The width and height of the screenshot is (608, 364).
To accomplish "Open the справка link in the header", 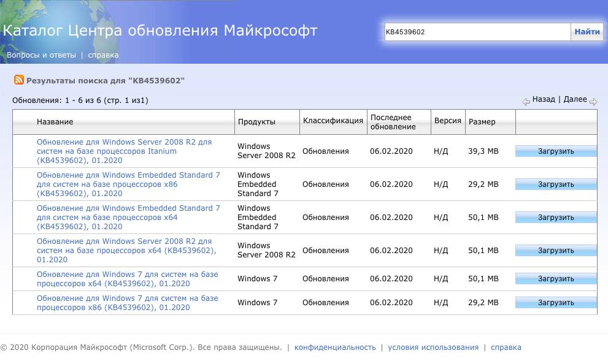I will [x=103, y=55].
